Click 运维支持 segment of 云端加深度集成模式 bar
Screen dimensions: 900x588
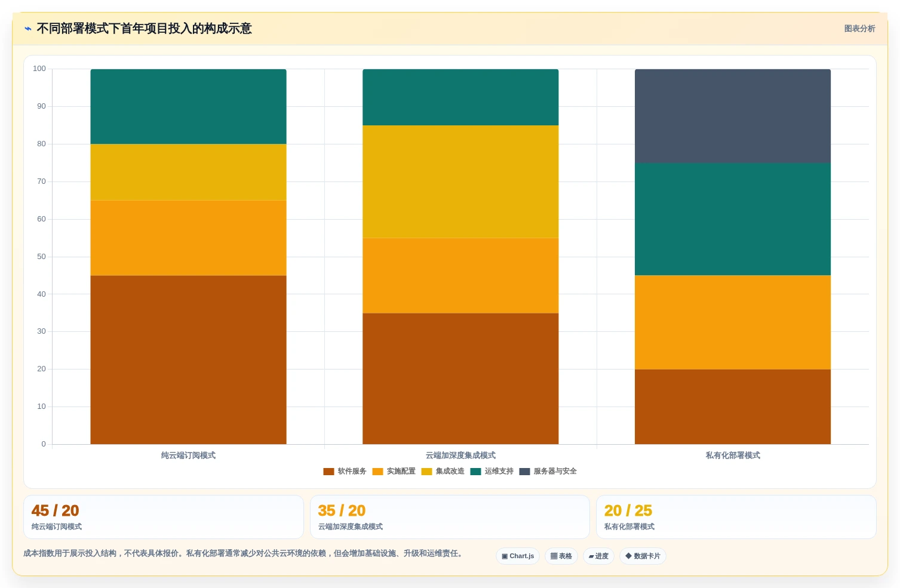coord(460,97)
